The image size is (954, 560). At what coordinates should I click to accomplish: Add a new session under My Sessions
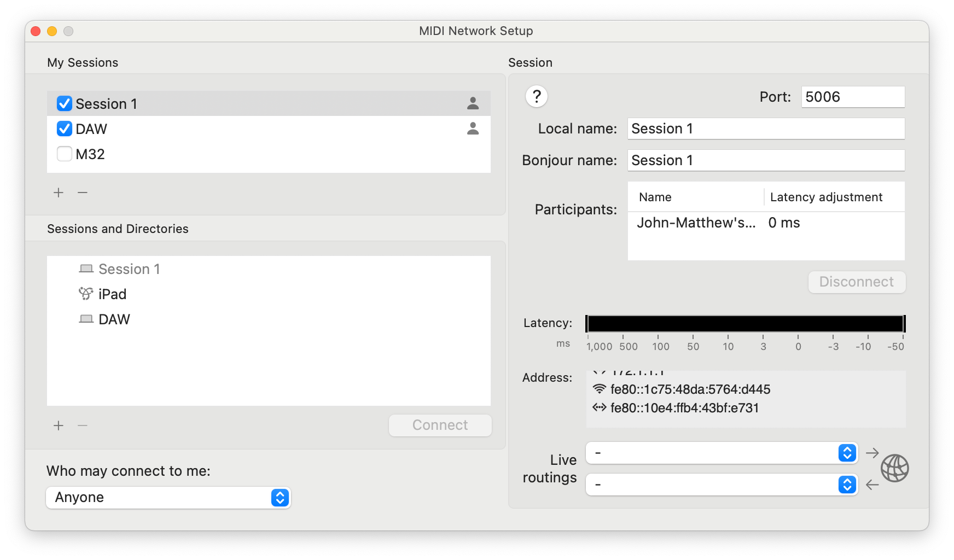[x=59, y=192]
